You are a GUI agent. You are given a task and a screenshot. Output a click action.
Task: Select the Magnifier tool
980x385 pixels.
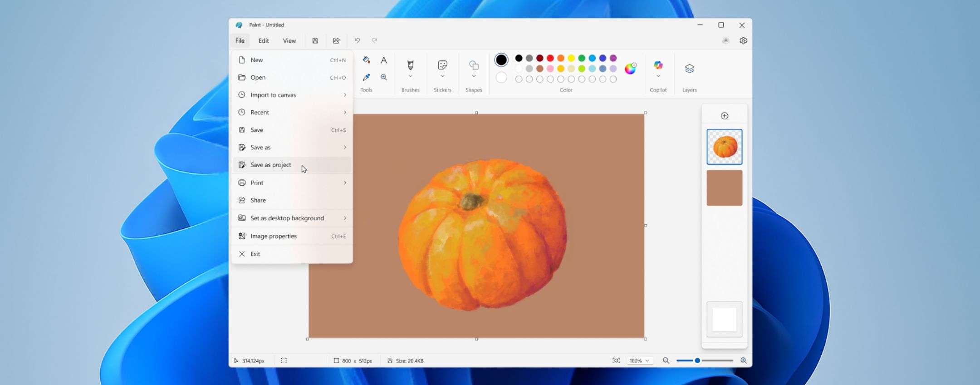tap(384, 77)
